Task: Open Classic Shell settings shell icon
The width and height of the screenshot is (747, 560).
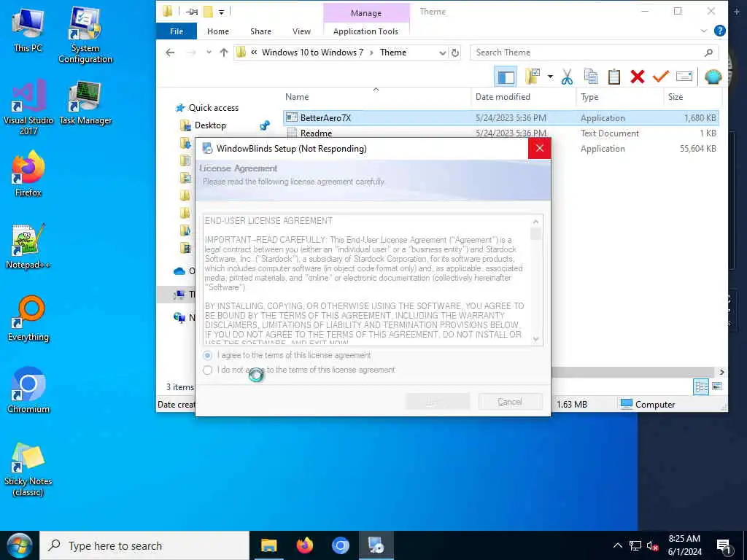Action: (713, 77)
